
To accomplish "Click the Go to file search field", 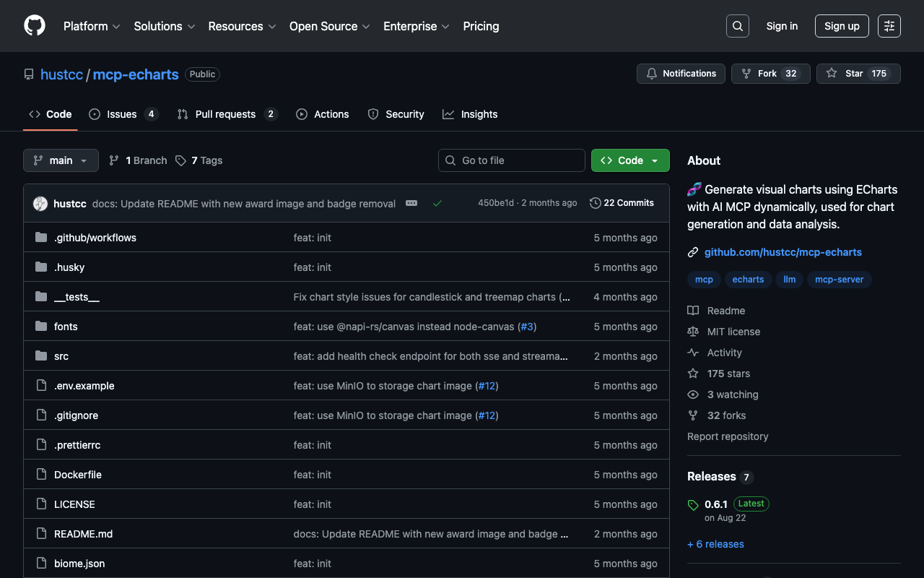I will click(x=511, y=160).
